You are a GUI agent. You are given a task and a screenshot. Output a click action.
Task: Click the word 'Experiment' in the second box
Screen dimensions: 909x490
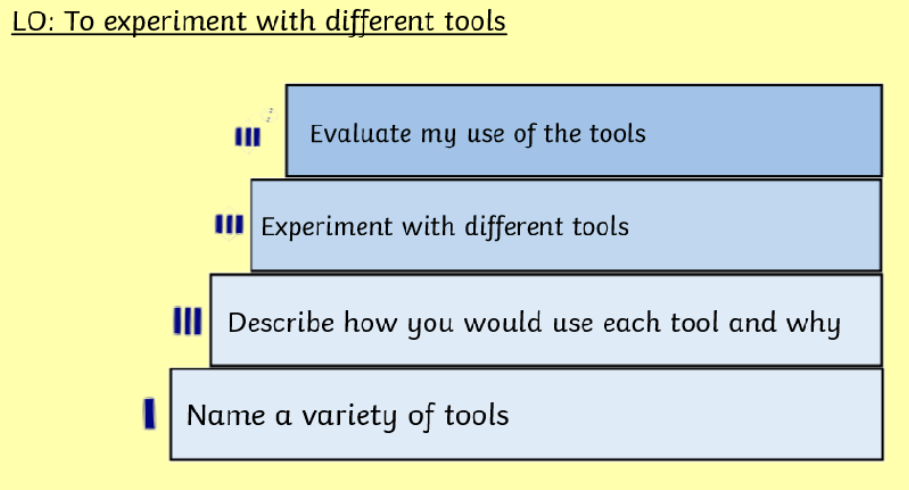pos(326,227)
